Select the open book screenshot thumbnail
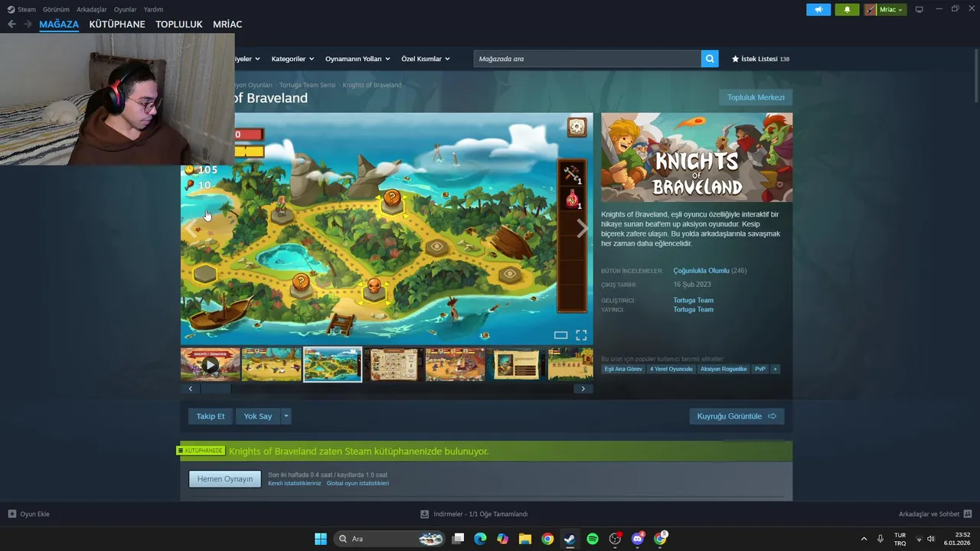This screenshot has height=551, width=980. pyautogui.click(x=516, y=364)
